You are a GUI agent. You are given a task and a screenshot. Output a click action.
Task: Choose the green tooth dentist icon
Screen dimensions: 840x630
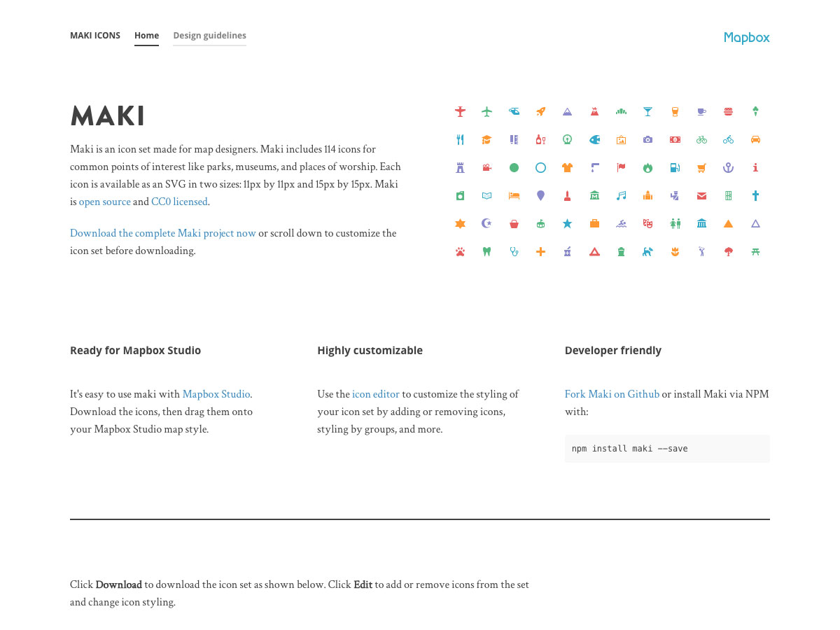click(486, 251)
